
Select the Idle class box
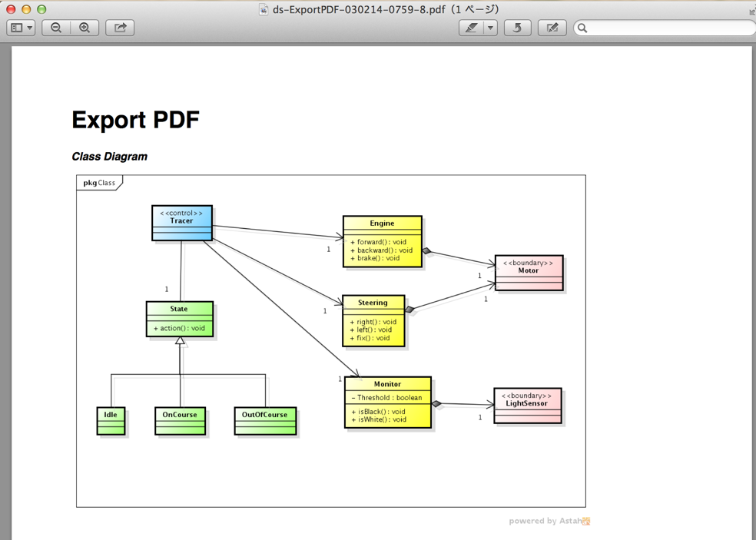(x=111, y=421)
